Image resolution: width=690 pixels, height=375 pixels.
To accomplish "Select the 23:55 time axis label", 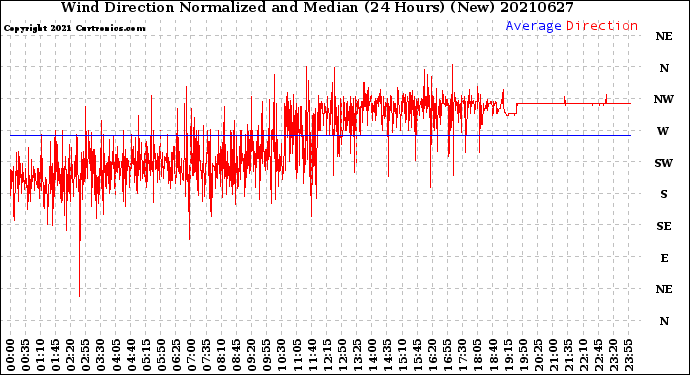I will tap(628, 355).
